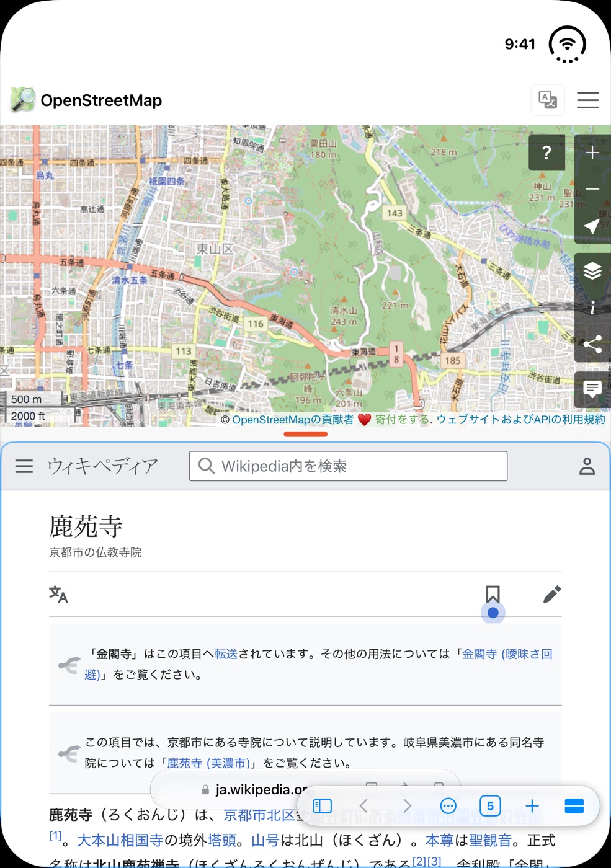
Task: Show my location on map
Action: pyautogui.click(x=592, y=226)
